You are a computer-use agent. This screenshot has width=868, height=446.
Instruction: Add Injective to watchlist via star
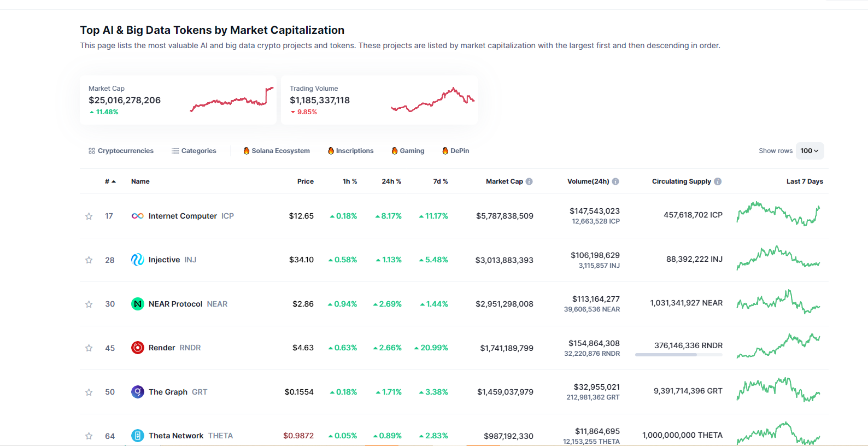coord(89,260)
